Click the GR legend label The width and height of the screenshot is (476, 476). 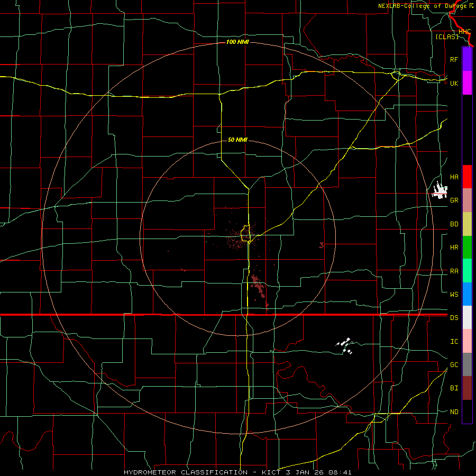(x=454, y=200)
